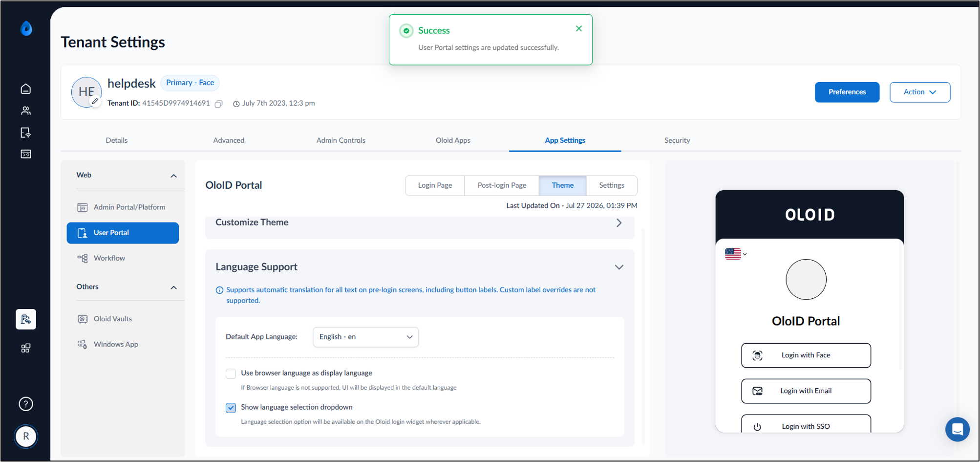Click the clock icon next to creation date
Image resolution: width=980 pixels, height=462 pixels.
(236, 104)
